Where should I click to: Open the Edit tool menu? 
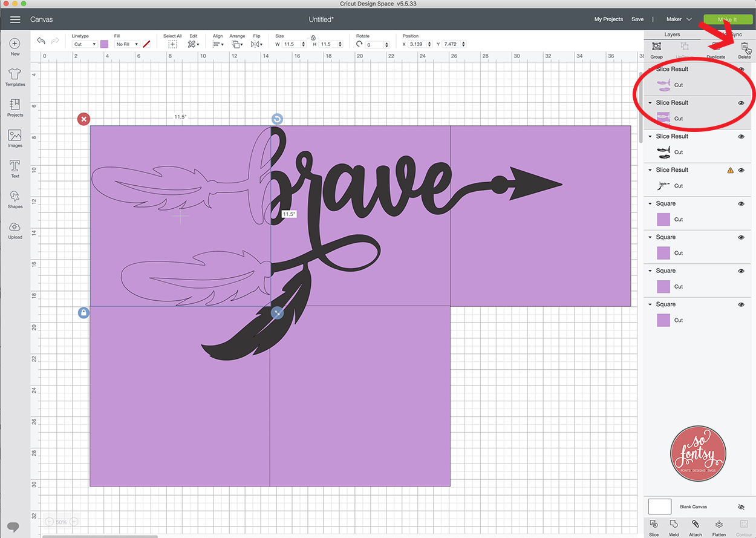pos(193,44)
